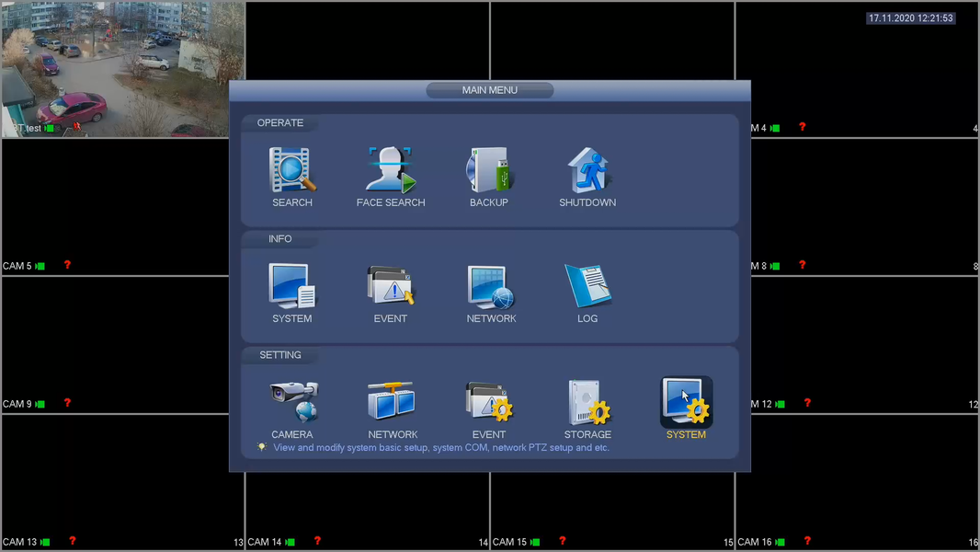The image size is (980, 552).
Task: Click the red question mark on CAM 5
Action: [x=67, y=265]
